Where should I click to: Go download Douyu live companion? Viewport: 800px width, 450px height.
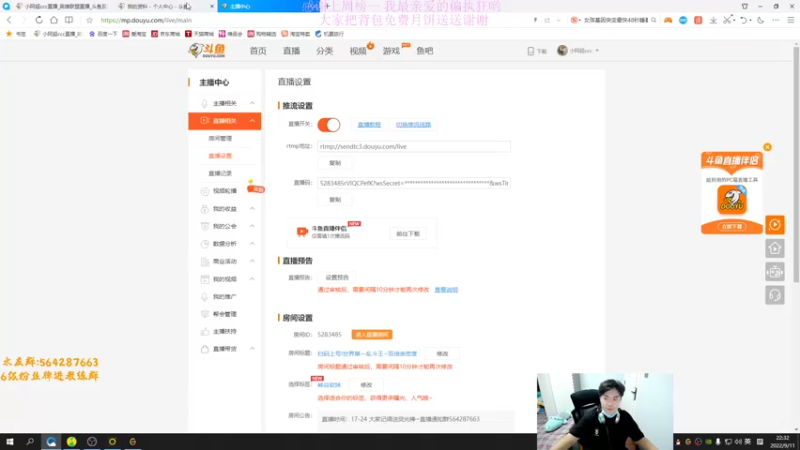point(408,234)
